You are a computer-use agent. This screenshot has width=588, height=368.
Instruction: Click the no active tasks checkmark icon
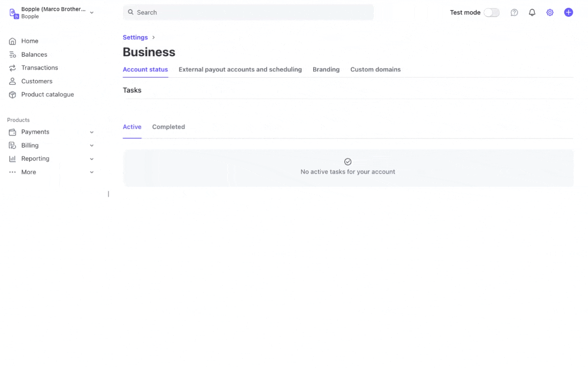click(347, 162)
